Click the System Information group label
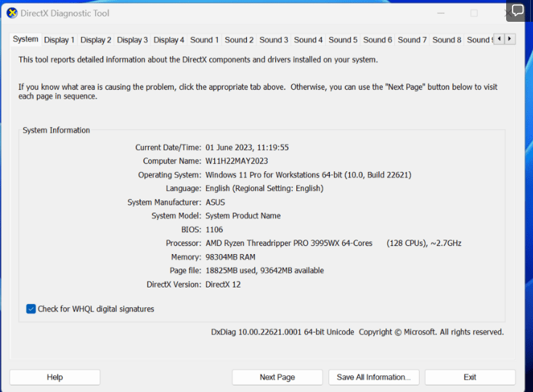Image resolution: width=533 pixels, height=392 pixels. 56,130
